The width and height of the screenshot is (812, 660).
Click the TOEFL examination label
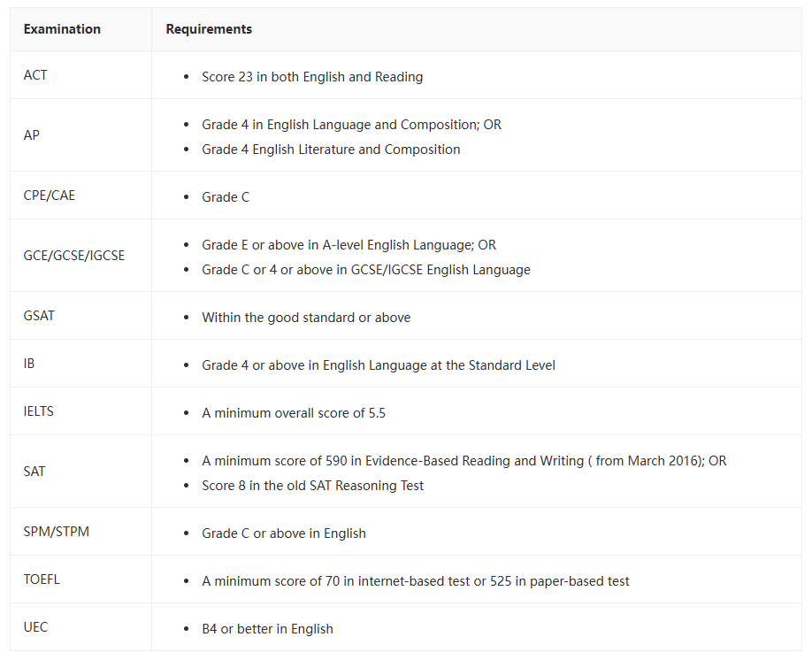pos(42,579)
